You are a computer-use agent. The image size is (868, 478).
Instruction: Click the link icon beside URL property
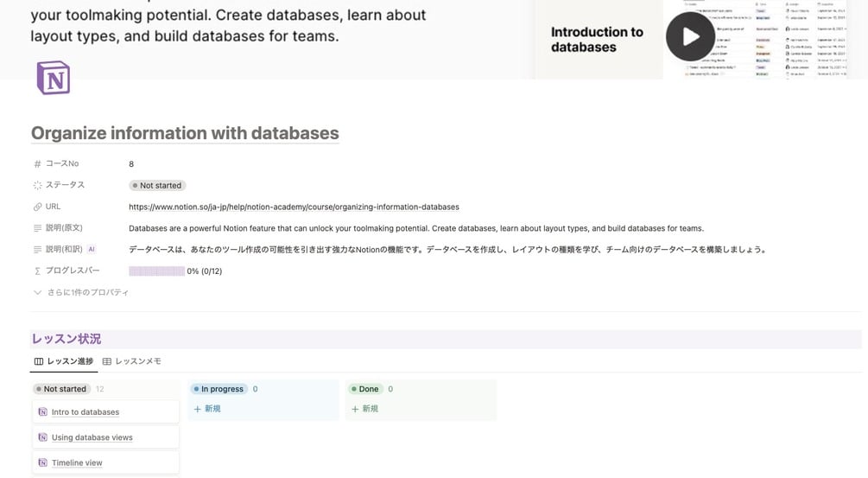pos(37,207)
